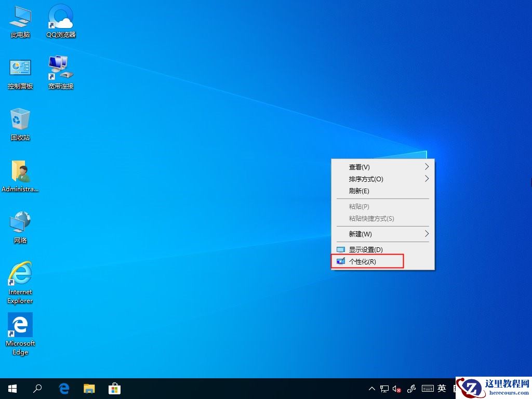
Task: Open the touch keyboard from the tray
Action: [x=427, y=388]
